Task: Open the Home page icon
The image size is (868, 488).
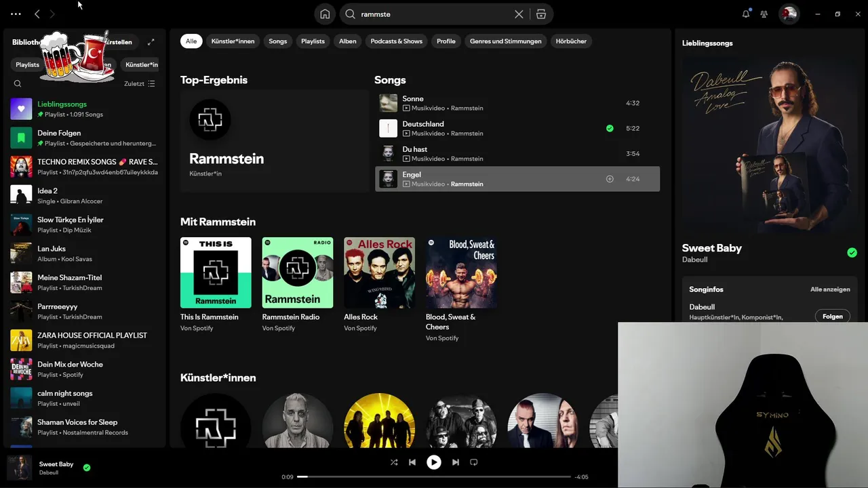Action: coord(325,14)
